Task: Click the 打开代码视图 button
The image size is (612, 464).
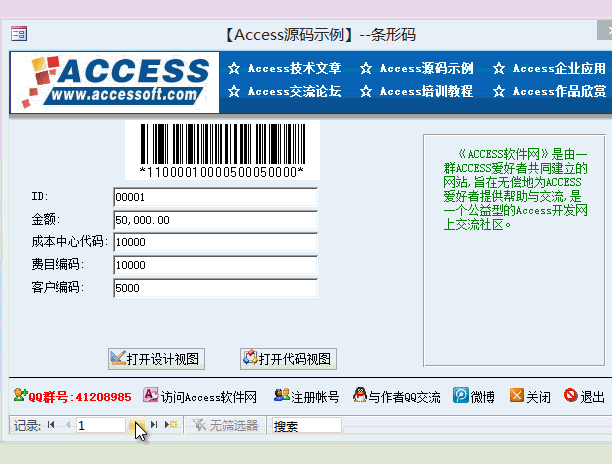Action: pyautogui.click(x=288, y=359)
